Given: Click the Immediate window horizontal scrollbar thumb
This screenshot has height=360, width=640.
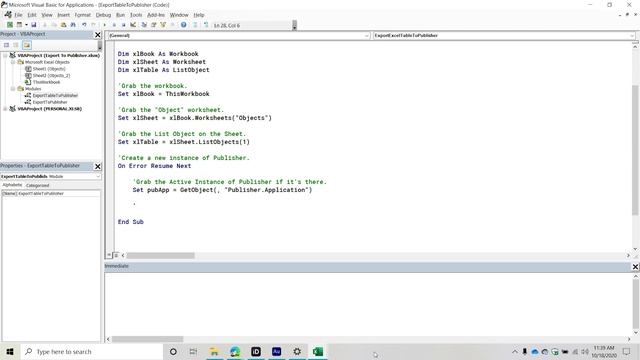Looking at the screenshot, I should tap(147, 339).
